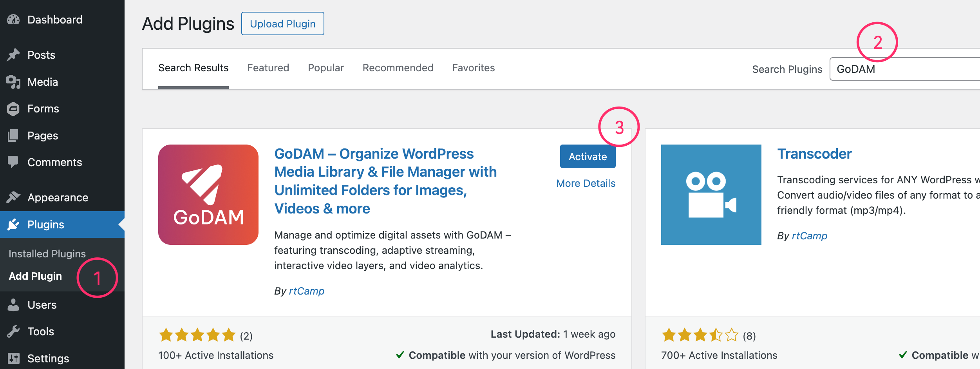Click the Users icon in the sidebar
The image size is (980, 369).
(x=14, y=304)
